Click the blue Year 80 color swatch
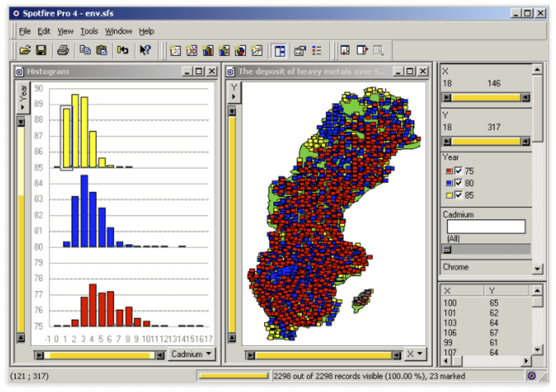Image resolution: width=556 pixels, height=392 pixels. 449,183
